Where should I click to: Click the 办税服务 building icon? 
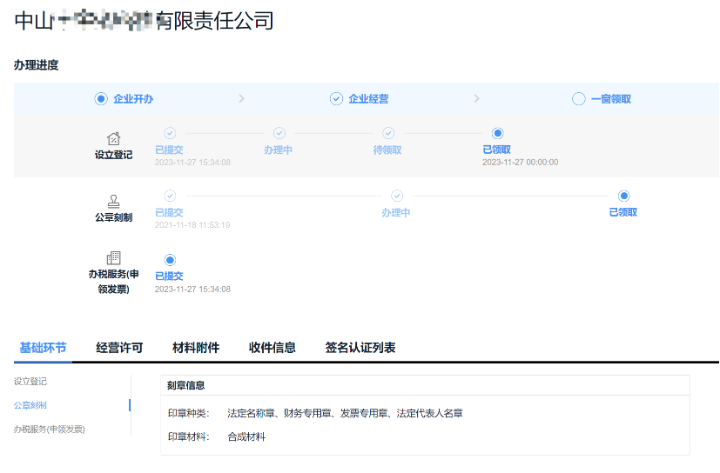click(x=113, y=258)
